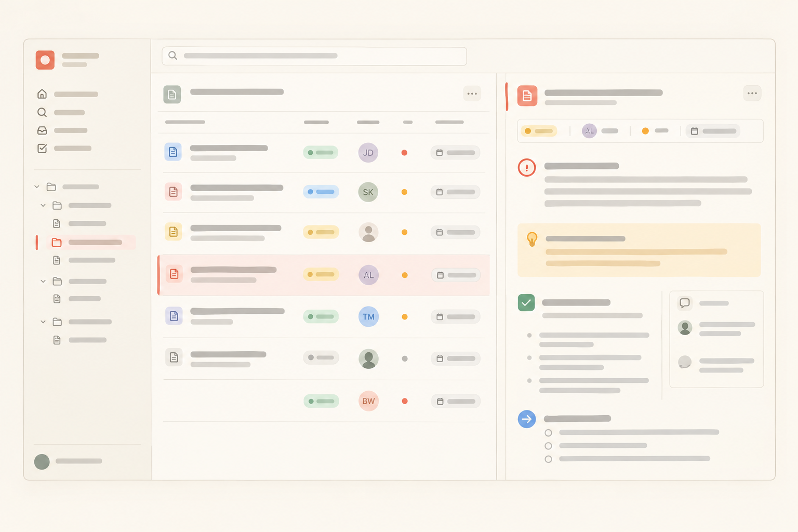Screen dimensions: 798x532
Task: Click the "BW" avatar in the list
Action: point(369,401)
